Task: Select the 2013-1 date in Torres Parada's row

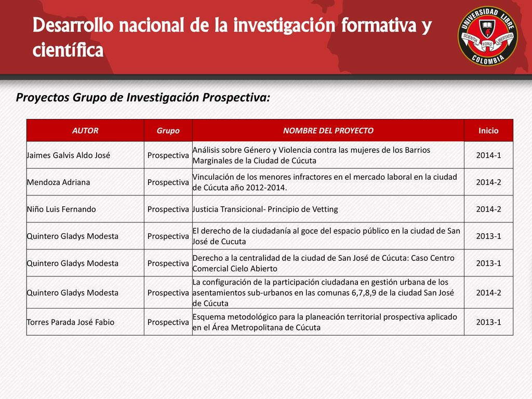Action: click(x=488, y=322)
